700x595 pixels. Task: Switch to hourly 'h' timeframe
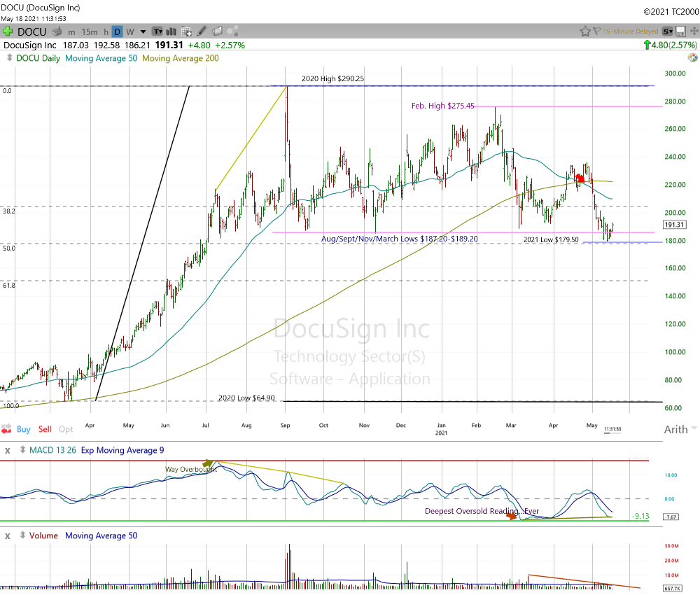106,31
